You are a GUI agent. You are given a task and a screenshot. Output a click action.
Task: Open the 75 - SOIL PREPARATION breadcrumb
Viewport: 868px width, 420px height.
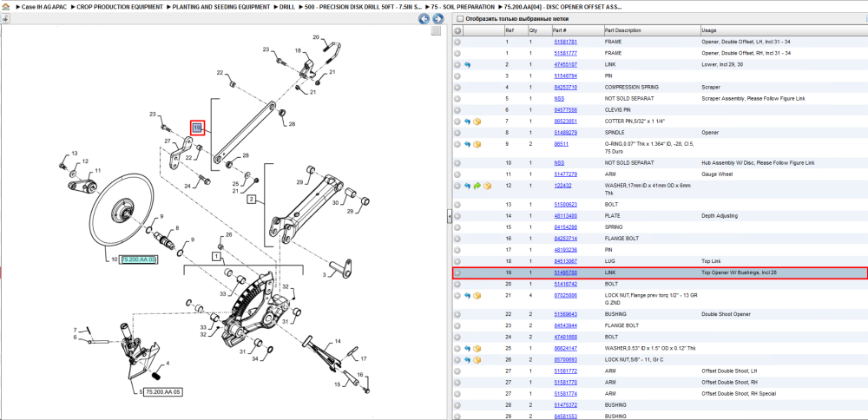tap(463, 8)
